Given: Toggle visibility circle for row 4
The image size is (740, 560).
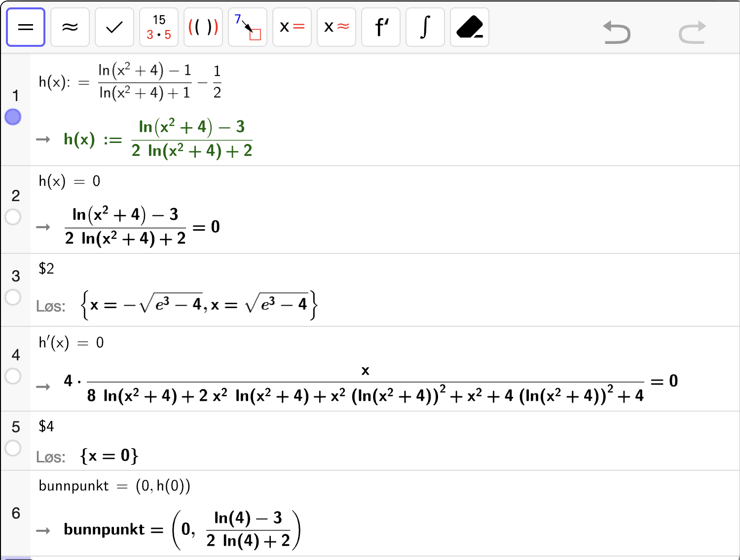Looking at the screenshot, I should [x=13, y=376].
